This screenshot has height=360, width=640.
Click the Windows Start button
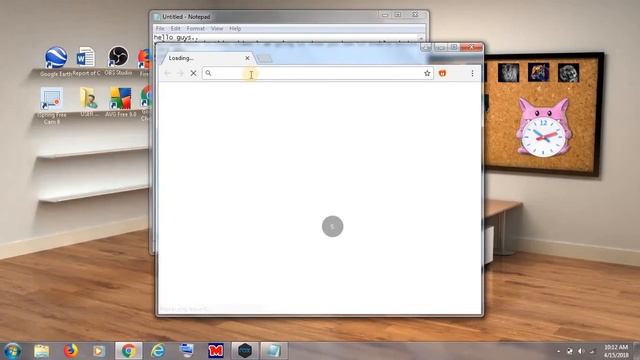pyautogui.click(x=12, y=351)
